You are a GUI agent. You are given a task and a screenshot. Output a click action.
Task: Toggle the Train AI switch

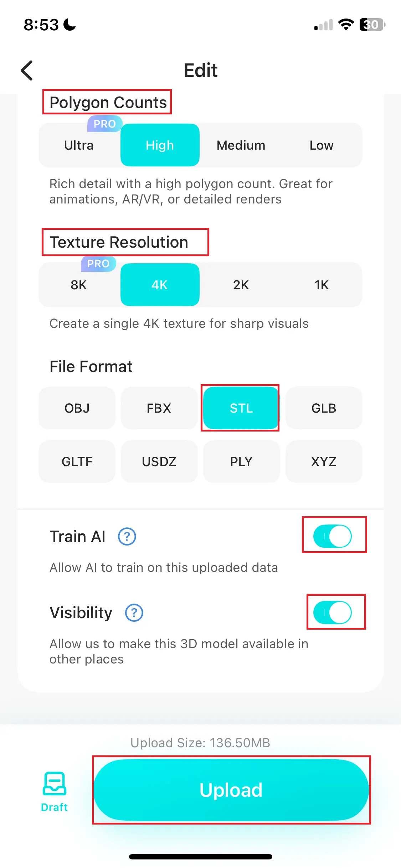click(x=333, y=536)
